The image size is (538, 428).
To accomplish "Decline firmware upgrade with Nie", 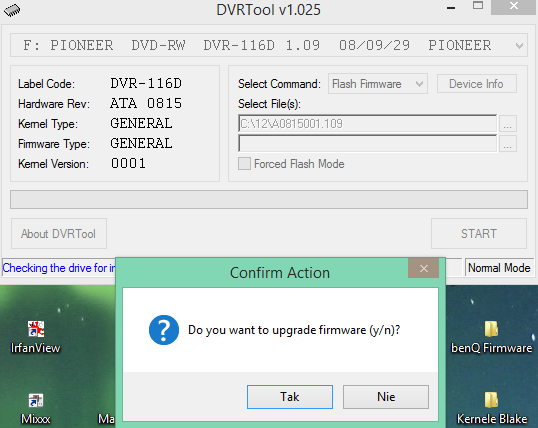I will point(386,397).
